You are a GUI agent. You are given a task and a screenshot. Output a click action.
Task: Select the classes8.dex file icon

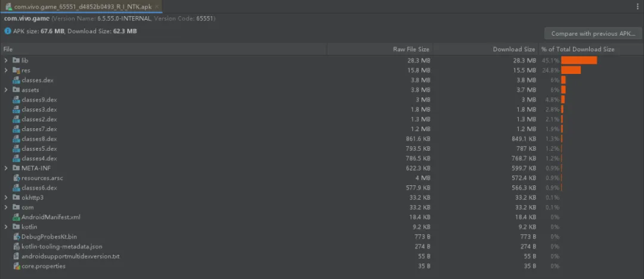click(x=16, y=139)
